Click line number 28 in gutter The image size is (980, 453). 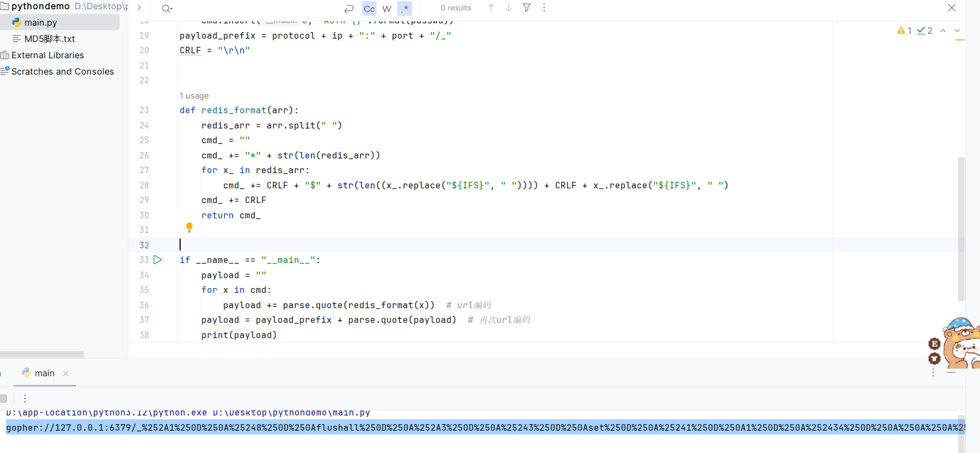[x=144, y=185]
